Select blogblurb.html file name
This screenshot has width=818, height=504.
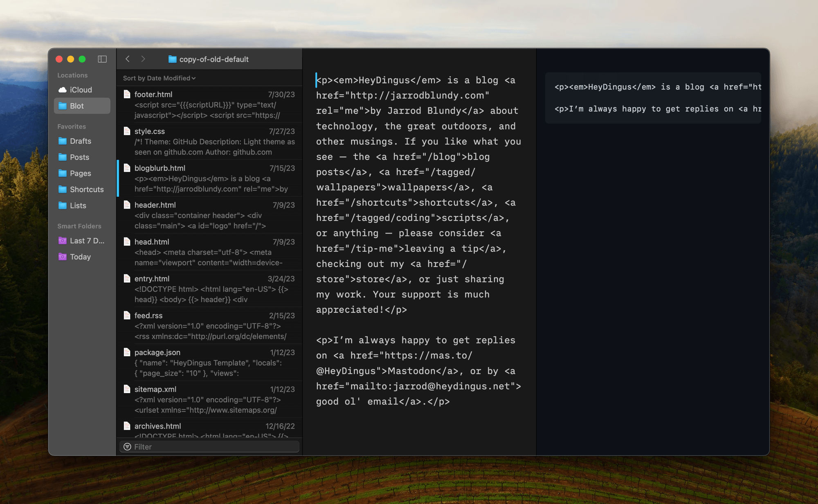(x=160, y=168)
